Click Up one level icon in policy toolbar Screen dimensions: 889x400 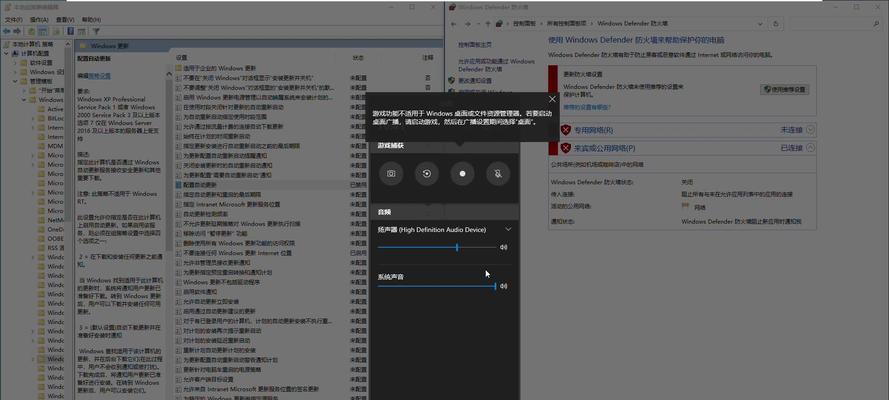[32, 31]
